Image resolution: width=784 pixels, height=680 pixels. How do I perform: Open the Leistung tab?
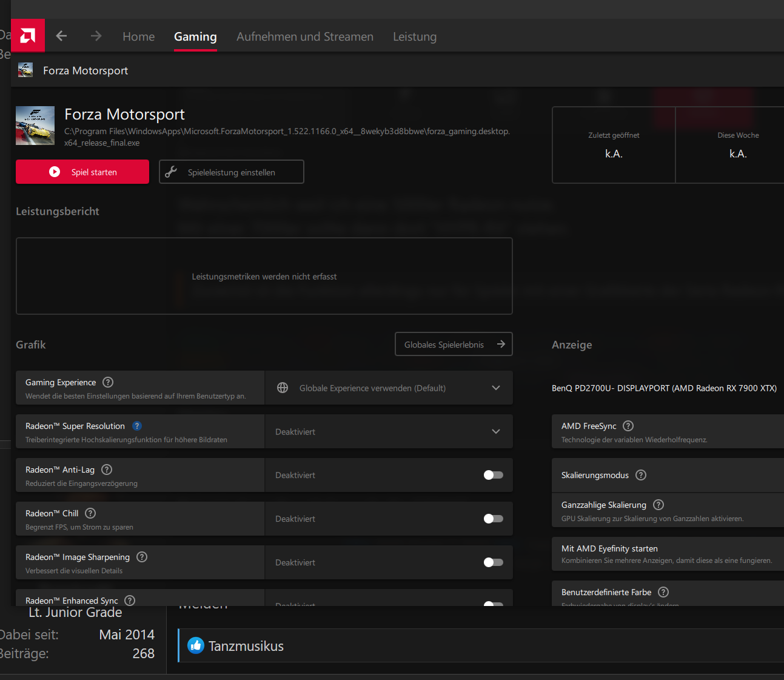coord(415,36)
